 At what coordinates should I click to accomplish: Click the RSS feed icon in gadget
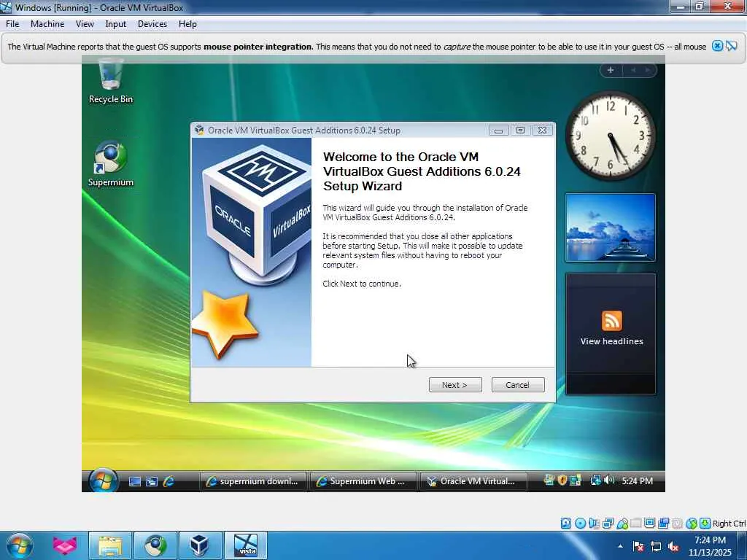tap(612, 321)
